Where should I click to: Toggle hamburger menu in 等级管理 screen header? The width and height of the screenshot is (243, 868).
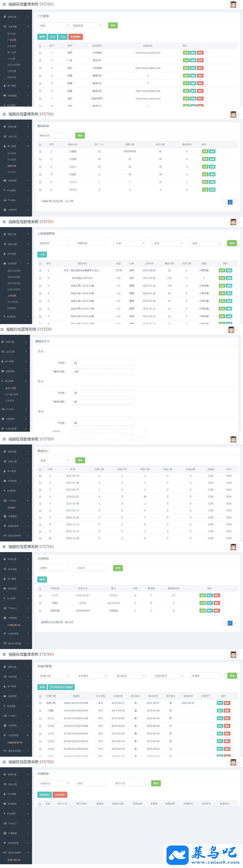pyautogui.click(x=4, y=114)
